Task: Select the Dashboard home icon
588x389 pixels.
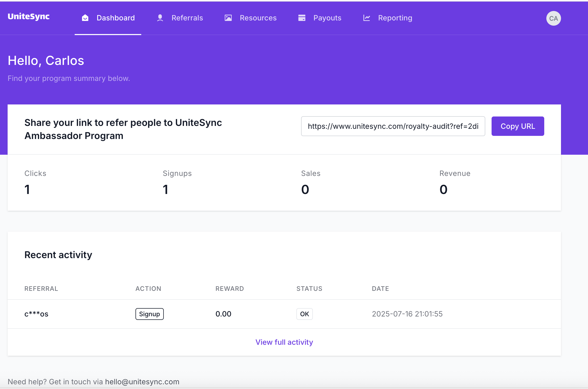Action: pos(85,18)
